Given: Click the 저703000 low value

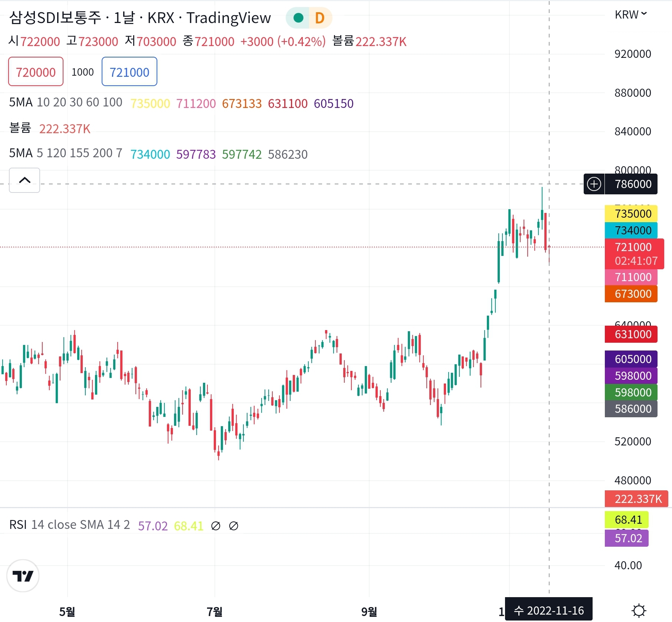Looking at the screenshot, I should pos(151,41).
